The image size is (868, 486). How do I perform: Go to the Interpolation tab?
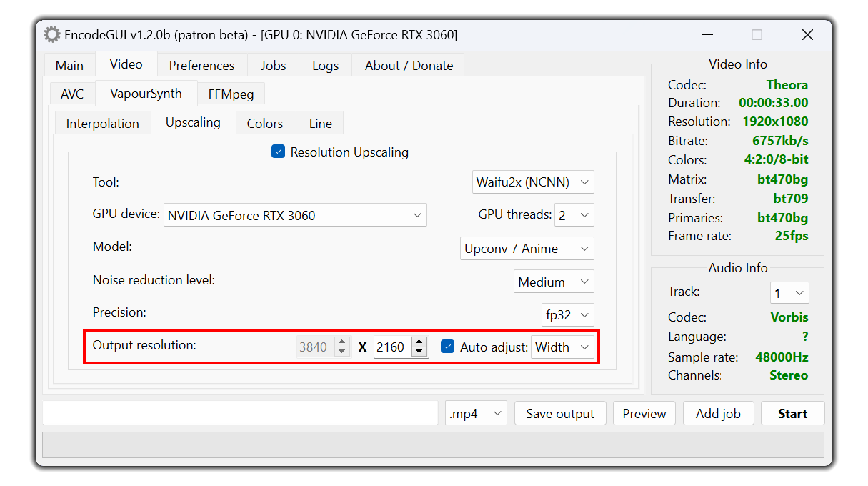(102, 123)
